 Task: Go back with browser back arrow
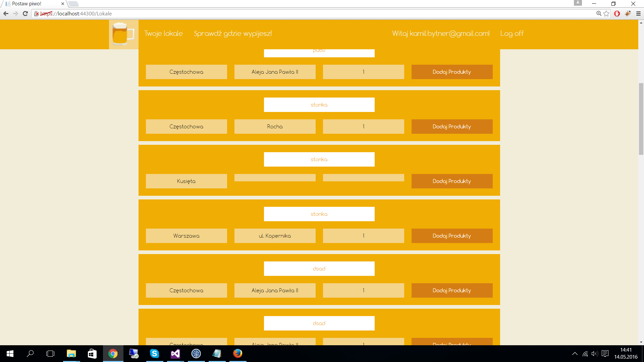click(x=6, y=14)
